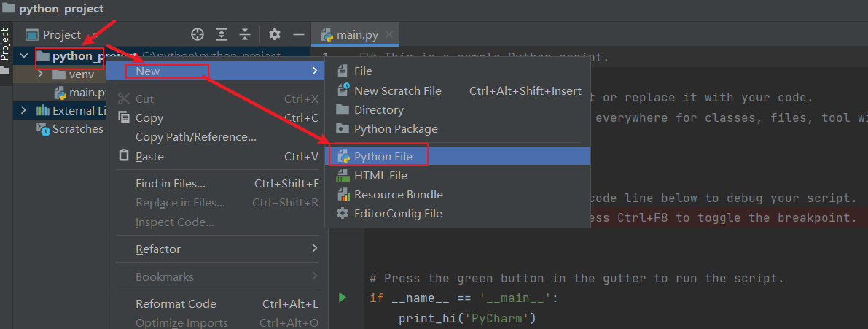Create a new Python Package
The height and width of the screenshot is (329, 868).
[x=457, y=128]
